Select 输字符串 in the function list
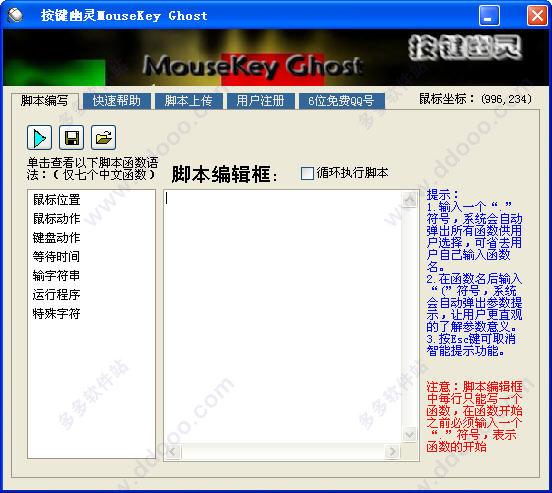 pos(56,276)
